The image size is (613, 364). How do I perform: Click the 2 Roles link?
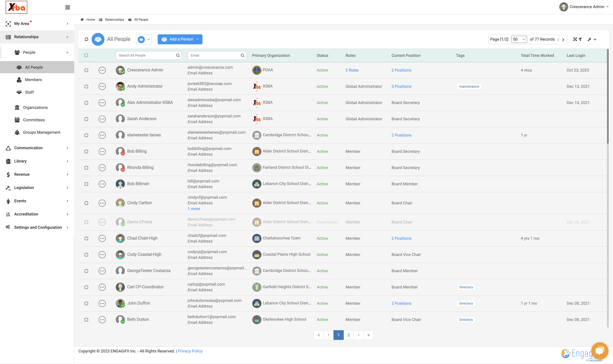(352, 70)
